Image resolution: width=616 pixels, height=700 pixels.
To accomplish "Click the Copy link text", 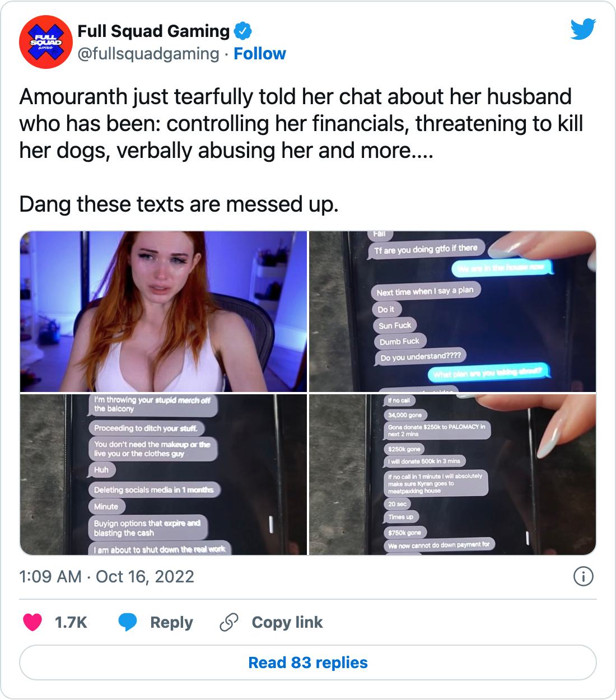I will coord(287,622).
